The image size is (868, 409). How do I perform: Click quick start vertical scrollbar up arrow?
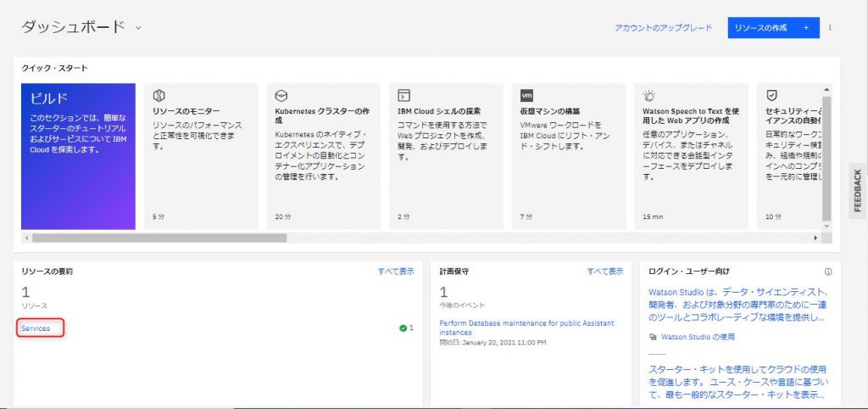tap(826, 90)
